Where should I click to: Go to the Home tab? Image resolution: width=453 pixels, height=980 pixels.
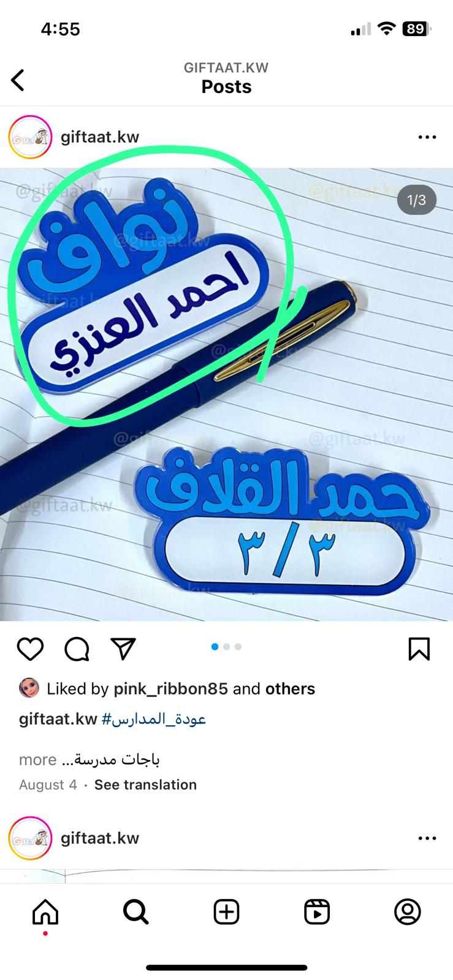(x=45, y=912)
